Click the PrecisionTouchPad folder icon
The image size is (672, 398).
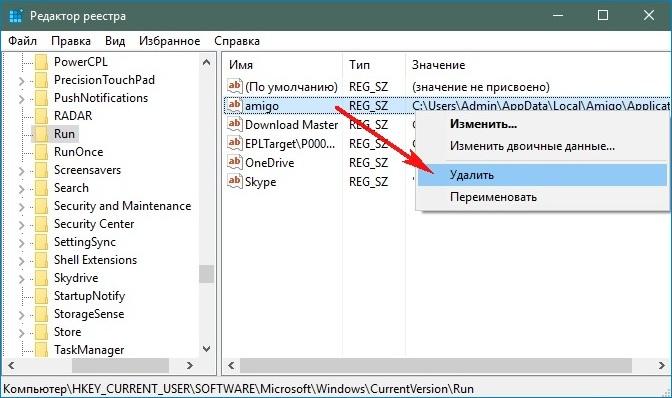point(41,80)
